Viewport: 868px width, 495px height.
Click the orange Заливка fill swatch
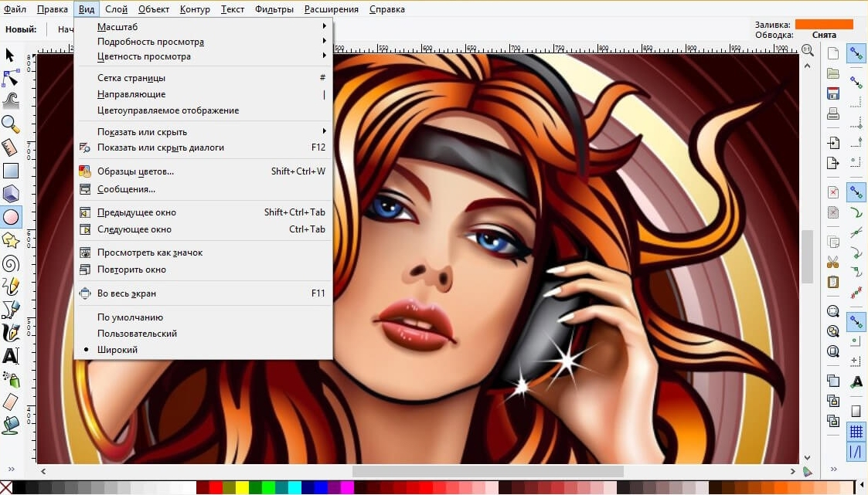[824, 25]
